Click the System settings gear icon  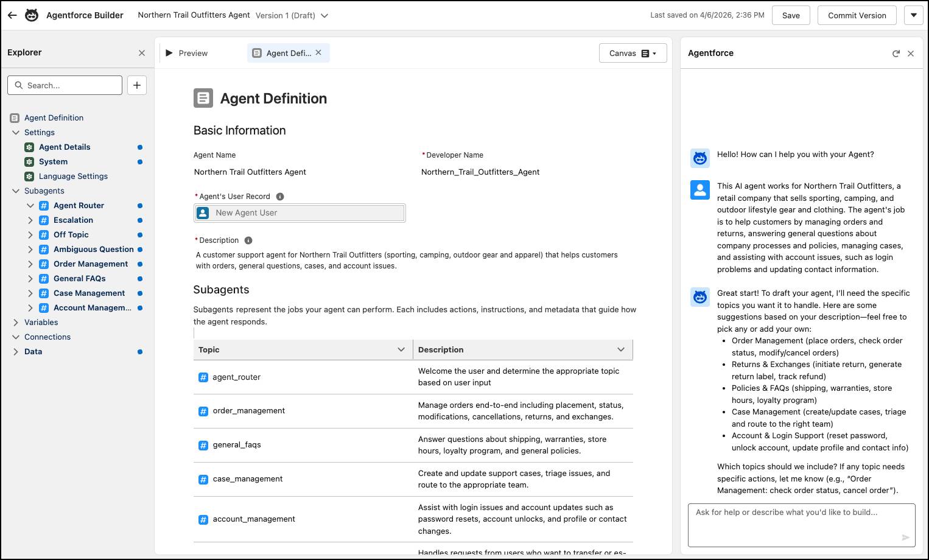[x=29, y=161]
